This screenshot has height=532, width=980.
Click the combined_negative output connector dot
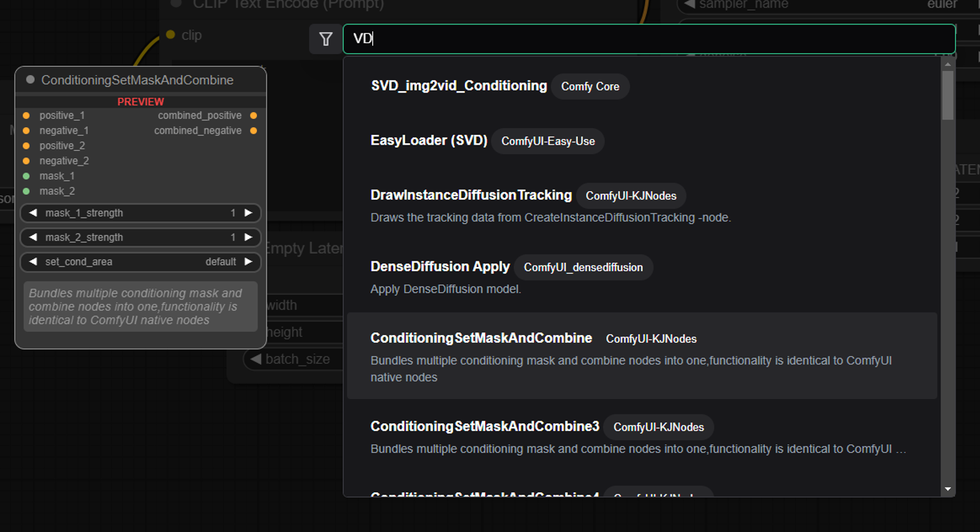tap(253, 130)
